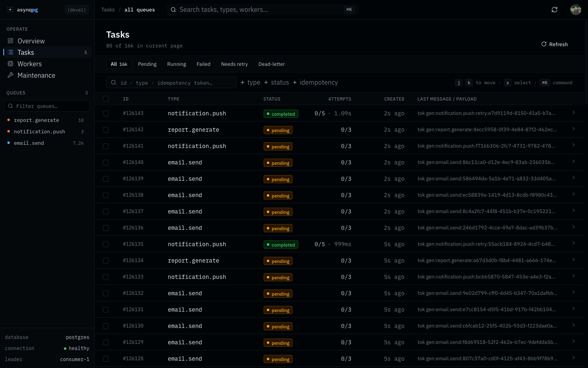Click the x select key hint badge
The width and height of the screenshot is (588, 368).
click(x=508, y=83)
